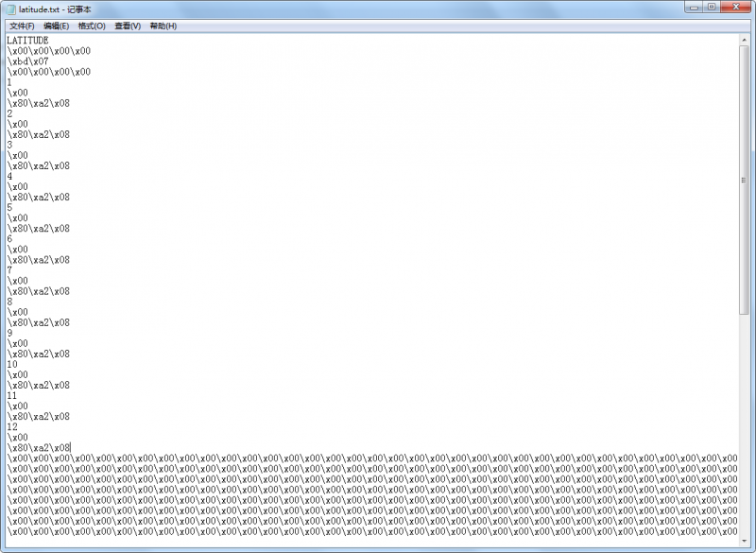This screenshot has width=756, height=553.
Task: Open the 文件(F) menu
Action: (22, 26)
